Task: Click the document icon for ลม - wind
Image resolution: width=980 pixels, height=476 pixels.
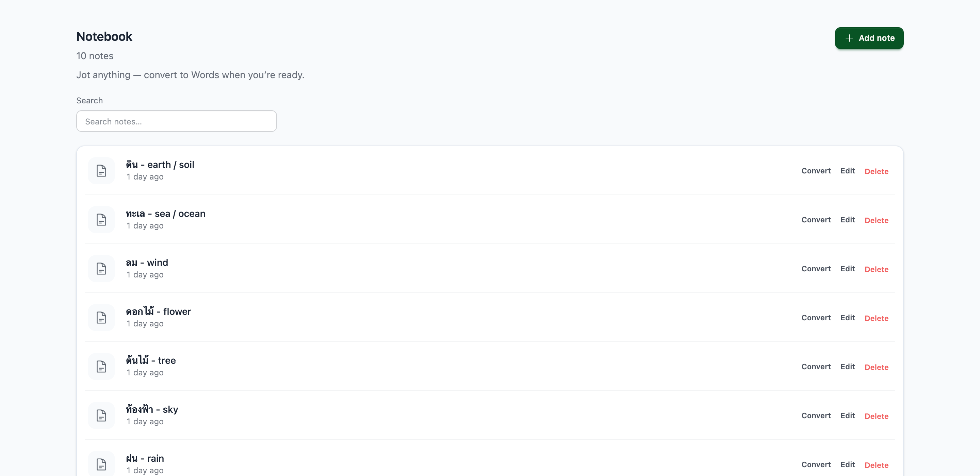Action: [101, 269]
